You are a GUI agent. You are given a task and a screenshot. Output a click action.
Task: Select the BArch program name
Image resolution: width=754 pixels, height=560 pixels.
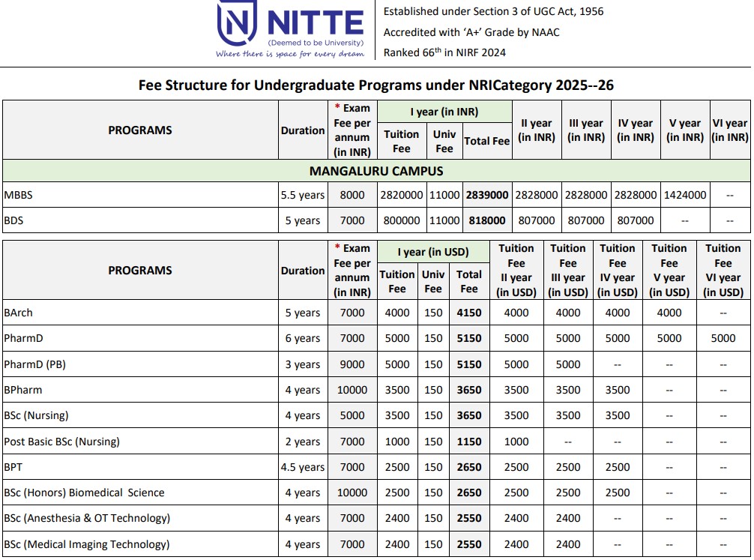point(18,313)
